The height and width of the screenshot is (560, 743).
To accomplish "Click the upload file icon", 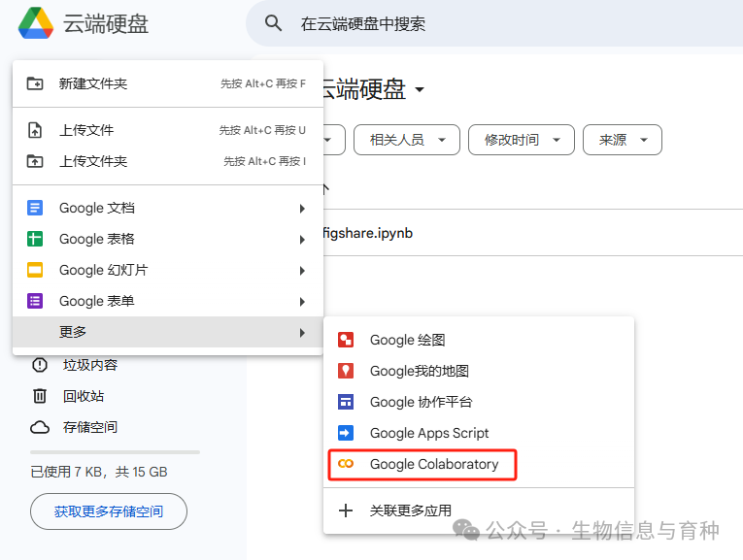I will coord(35,130).
